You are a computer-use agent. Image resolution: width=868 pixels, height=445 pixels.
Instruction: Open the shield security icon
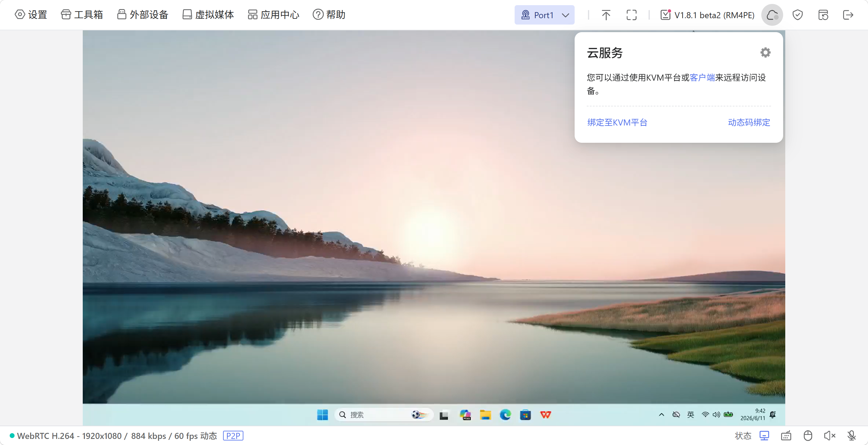798,15
